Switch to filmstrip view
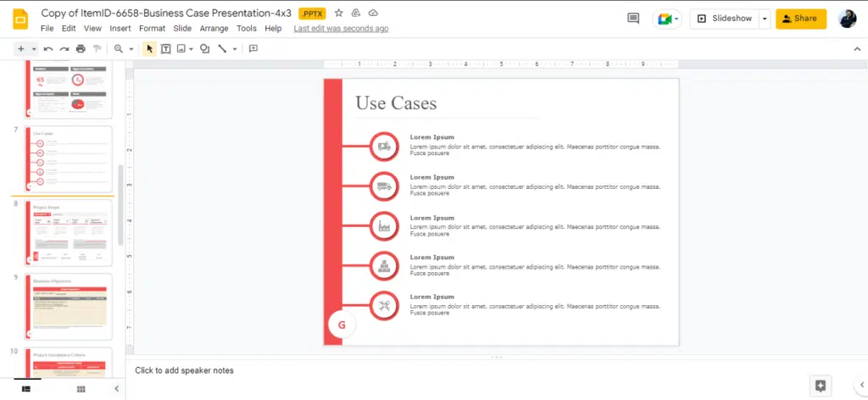The height and width of the screenshot is (400, 868). (26, 389)
